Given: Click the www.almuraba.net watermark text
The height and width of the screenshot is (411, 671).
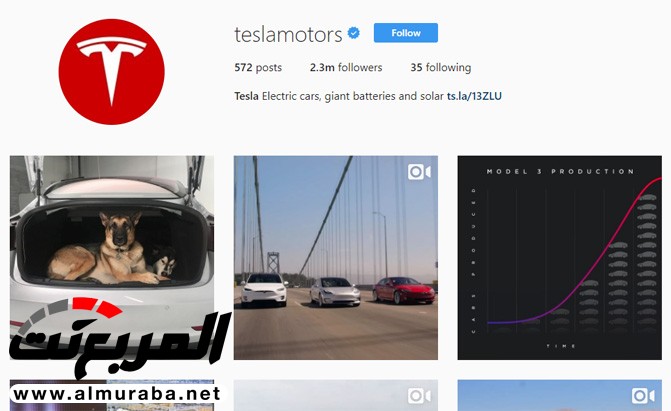Looking at the screenshot, I should click(x=116, y=393).
